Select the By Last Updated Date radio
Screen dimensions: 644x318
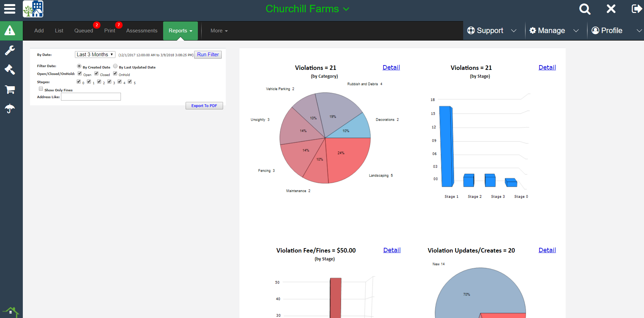[x=115, y=66]
